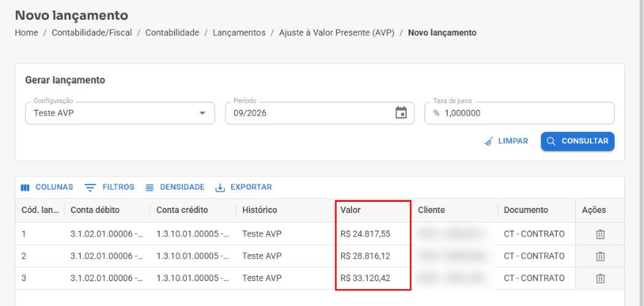Delete the row with value R$ 33.120,42

(600, 278)
